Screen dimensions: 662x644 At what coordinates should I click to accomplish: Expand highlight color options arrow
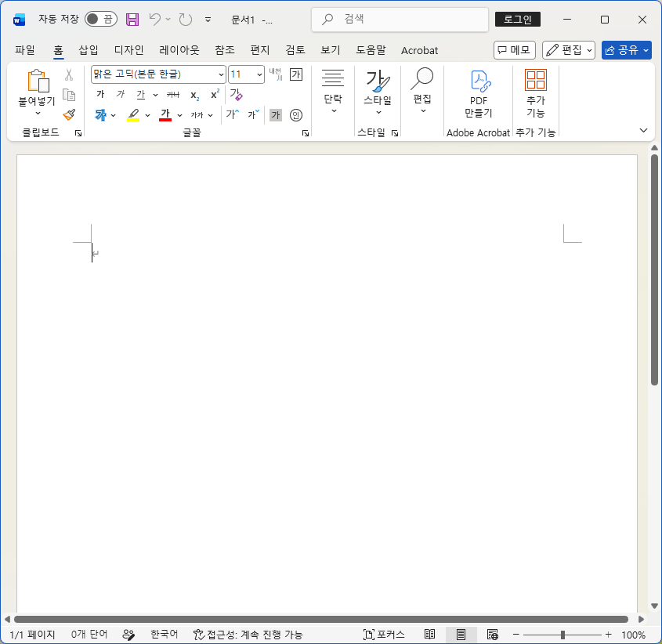[147, 115]
